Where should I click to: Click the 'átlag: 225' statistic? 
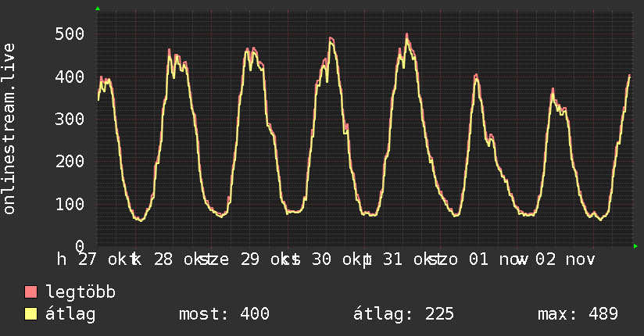click(404, 314)
